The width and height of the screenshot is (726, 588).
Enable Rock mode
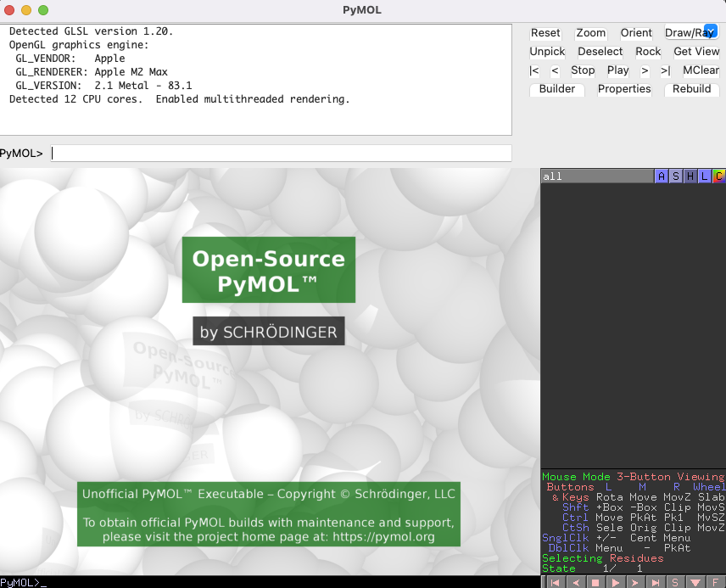point(648,51)
